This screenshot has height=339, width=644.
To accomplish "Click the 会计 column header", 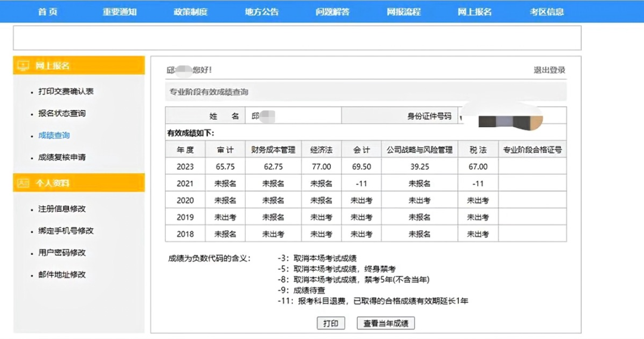I will pos(361,150).
